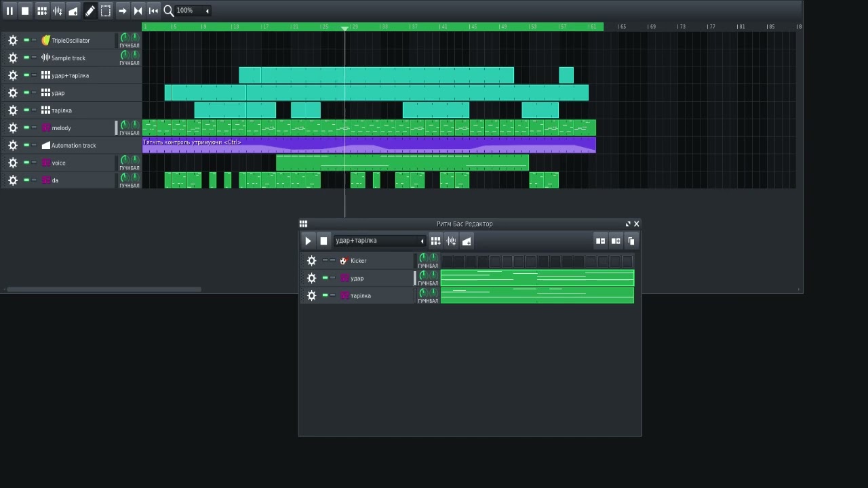Click the clone steps icon
This screenshot has width=868, height=488.
click(631, 241)
